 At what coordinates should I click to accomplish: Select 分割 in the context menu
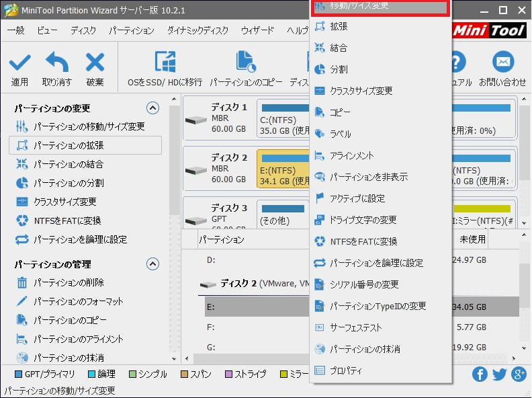coord(339,69)
